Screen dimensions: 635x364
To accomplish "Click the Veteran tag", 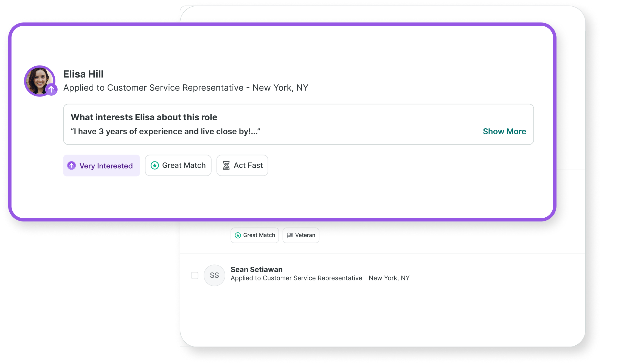I will pyautogui.click(x=301, y=235).
